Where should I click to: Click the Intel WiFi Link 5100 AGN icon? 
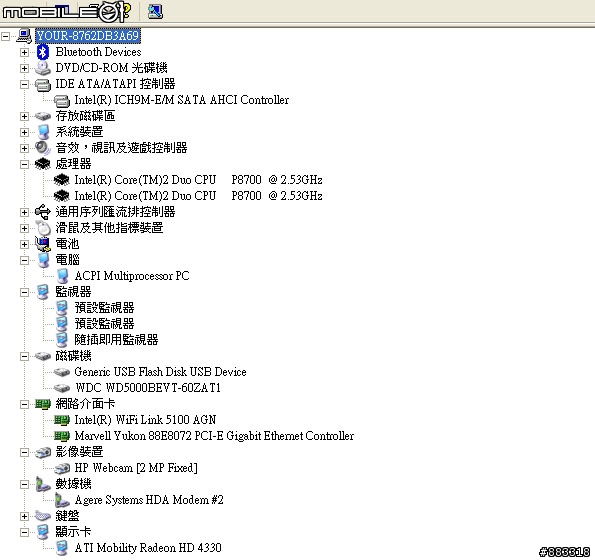(62, 420)
